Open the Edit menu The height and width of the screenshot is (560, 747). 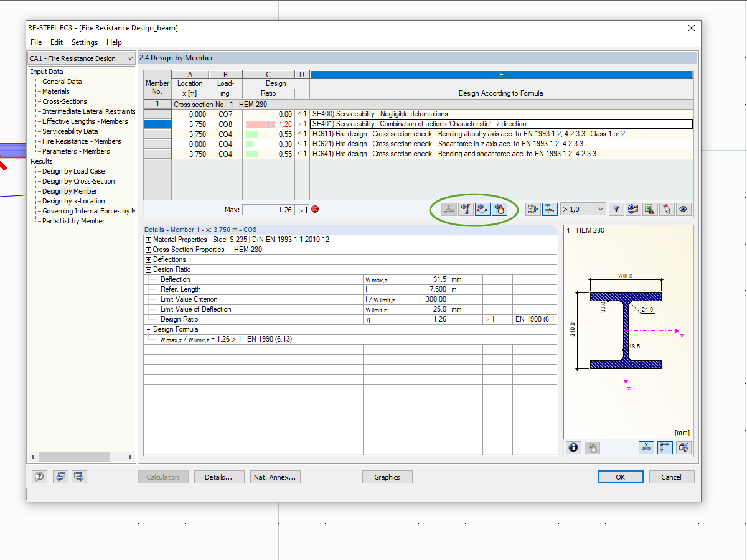point(57,42)
